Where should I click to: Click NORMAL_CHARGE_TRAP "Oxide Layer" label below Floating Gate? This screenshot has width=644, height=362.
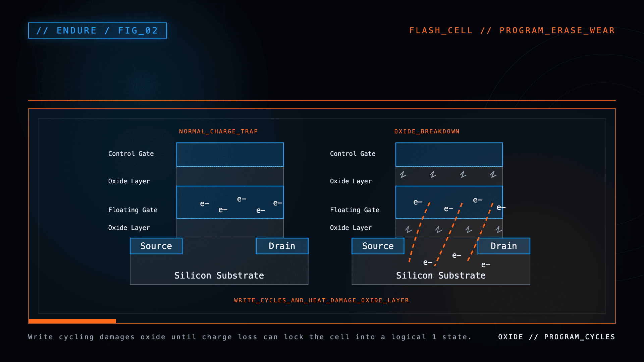pos(129,228)
